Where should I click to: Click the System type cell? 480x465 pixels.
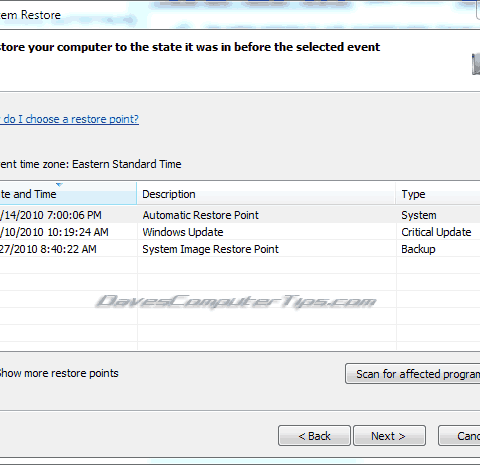(419, 215)
